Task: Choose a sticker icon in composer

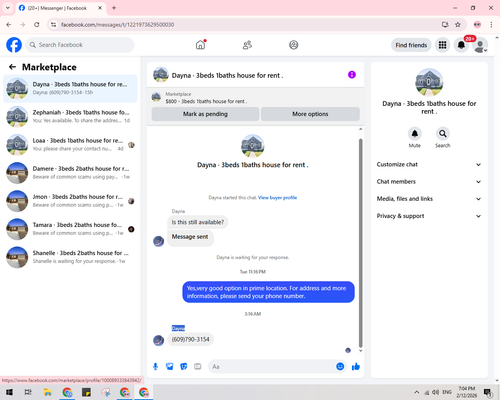Action: click(184, 367)
